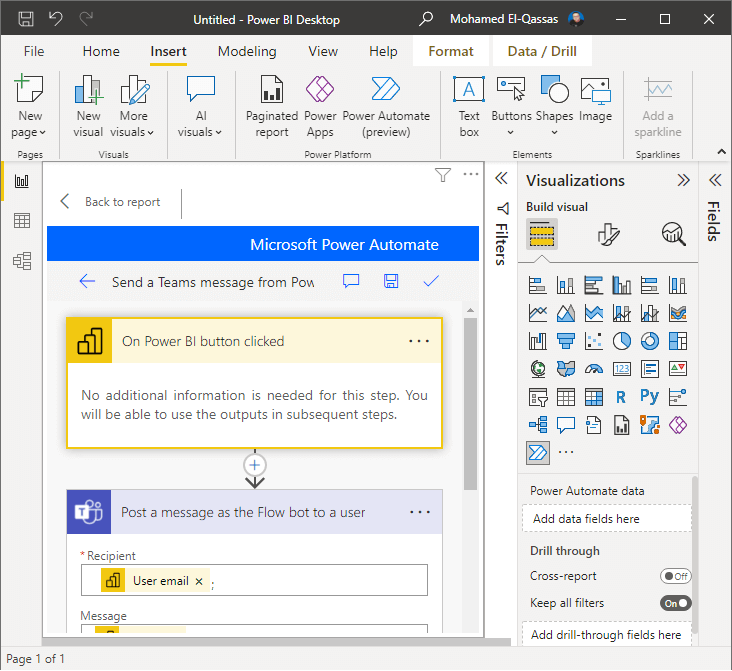The width and height of the screenshot is (732, 671).
Task: Switch to Report view in left sidebar
Action: tap(21, 181)
